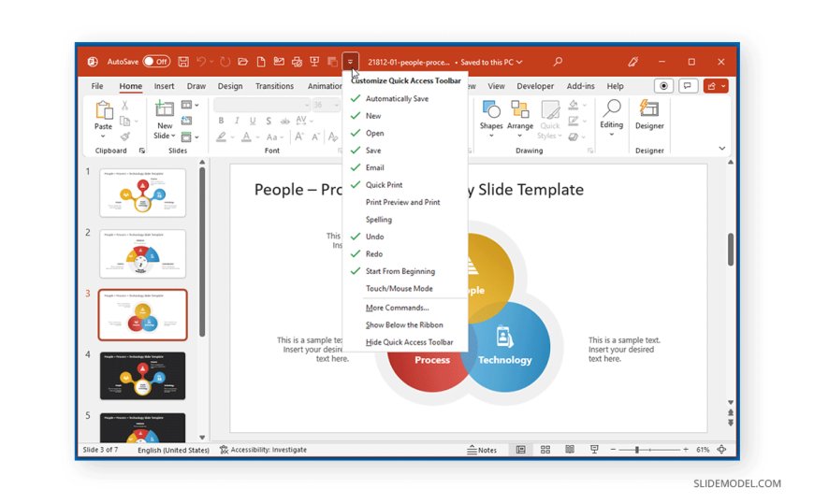Collapse the ribbon with the chevron arrow
The height and width of the screenshot is (504, 814).
pyautogui.click(x=721, y=149)
